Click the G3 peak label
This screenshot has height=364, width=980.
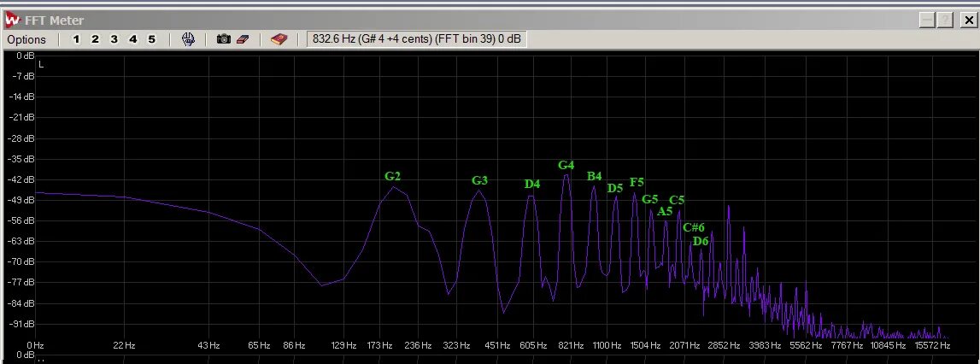point(479,181)
